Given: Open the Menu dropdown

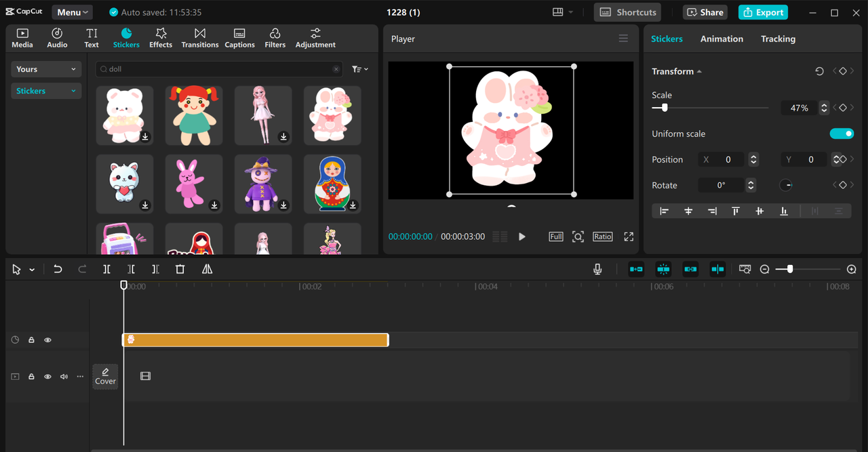Looking at the screenshot, I should (x=72, y=12).
